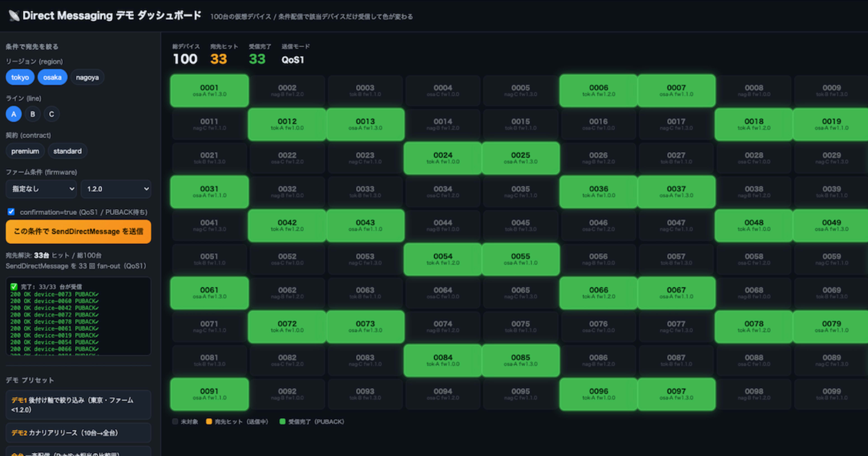Toggle the standard contract chip
This screenshot has height=456, width=868.
(67, 151)
